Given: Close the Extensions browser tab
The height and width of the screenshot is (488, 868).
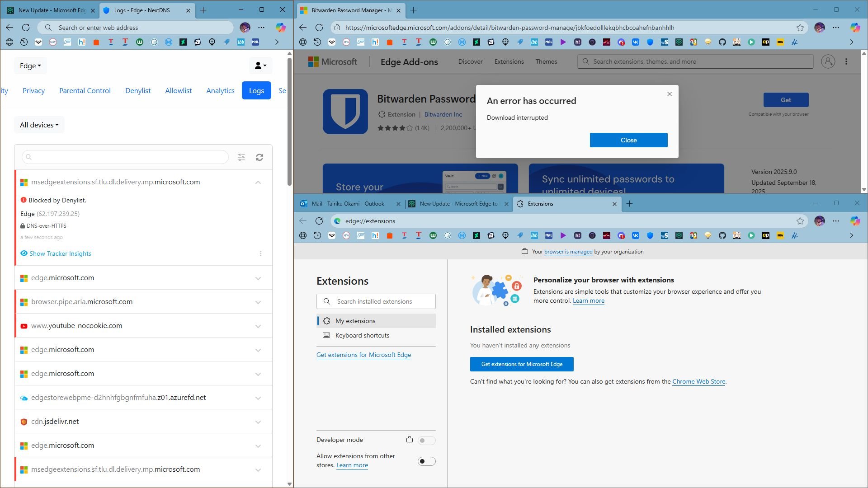Looking at the screenshot, I should tap(614, 204).
